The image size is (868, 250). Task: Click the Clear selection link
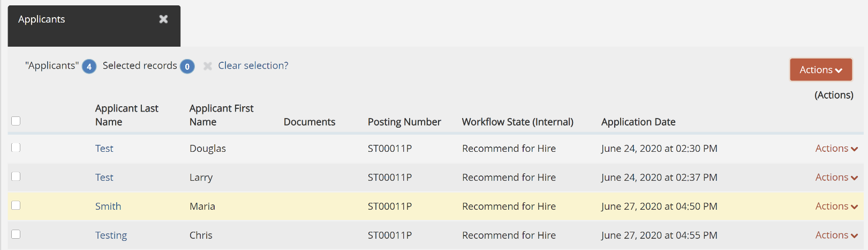point(253,65)
